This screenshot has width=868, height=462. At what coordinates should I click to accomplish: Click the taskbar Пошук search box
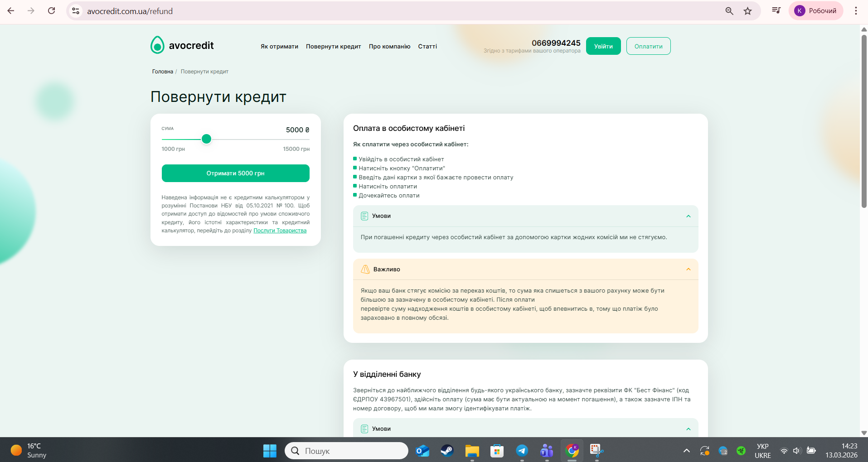tap(346, 451)
